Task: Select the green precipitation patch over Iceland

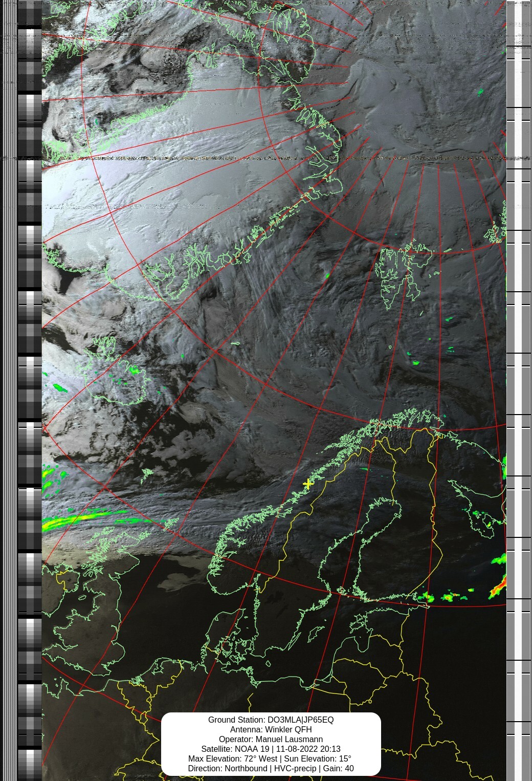Action: point(134,370)
